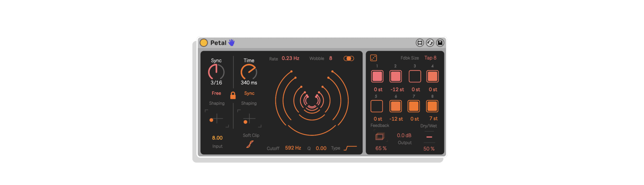The image size is (644, 185).
Task: Enable tap 5 square
Action: tap(377, 106)
